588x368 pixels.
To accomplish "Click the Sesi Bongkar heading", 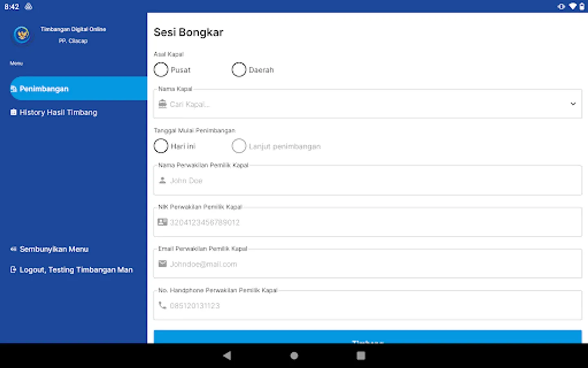I will 188,32.
